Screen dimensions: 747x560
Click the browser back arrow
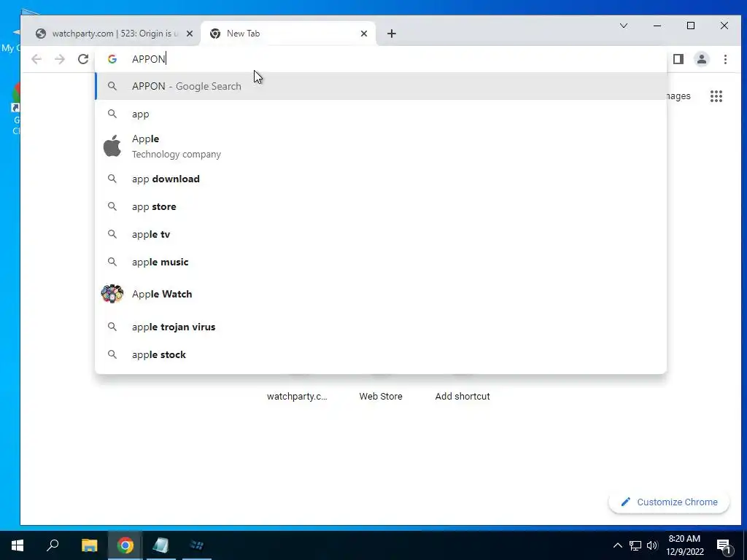click(36, 59)
